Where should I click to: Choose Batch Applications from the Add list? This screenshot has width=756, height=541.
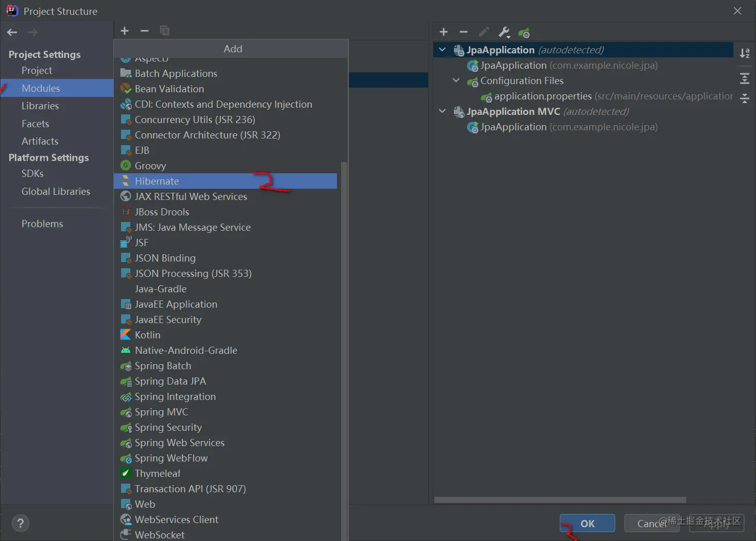[x=225, y=73]
